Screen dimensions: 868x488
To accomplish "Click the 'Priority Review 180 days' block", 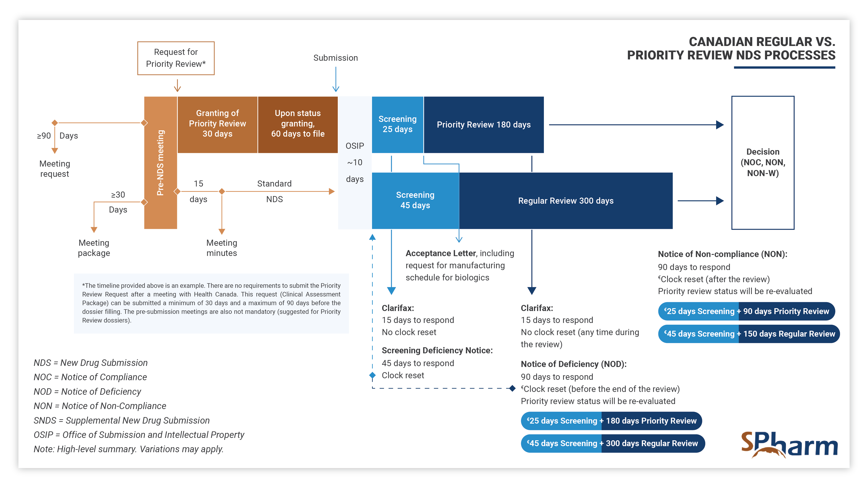I will [484, 125].
